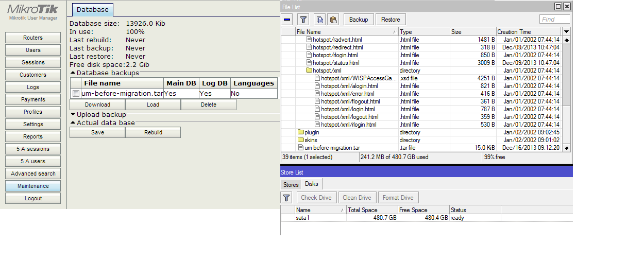Click the Check Drive button
The image size is (644, 278).
point(316,198)
